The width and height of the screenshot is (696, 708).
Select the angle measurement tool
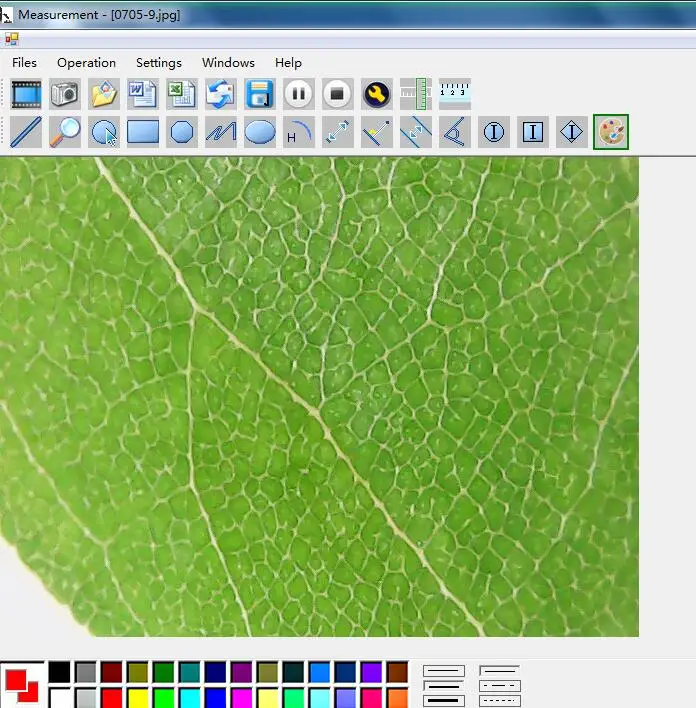pyautogui.click(x=454, y=132)
